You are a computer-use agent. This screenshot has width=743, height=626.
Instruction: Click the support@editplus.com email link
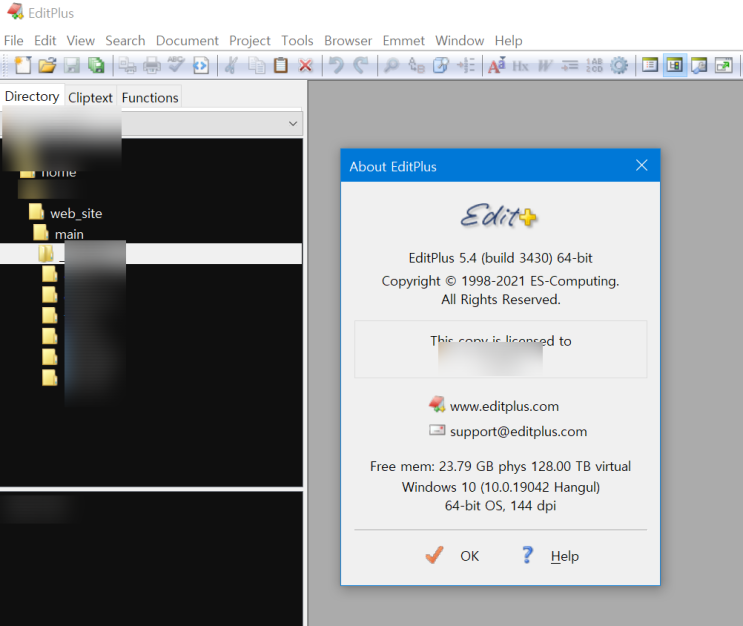pos(518,431)
